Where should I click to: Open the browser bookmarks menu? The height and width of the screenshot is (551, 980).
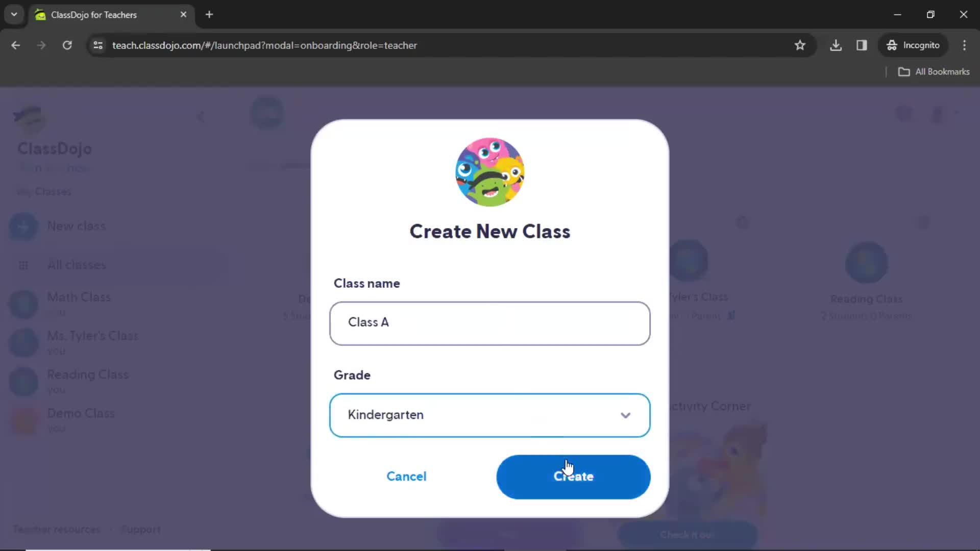(935, 71)
